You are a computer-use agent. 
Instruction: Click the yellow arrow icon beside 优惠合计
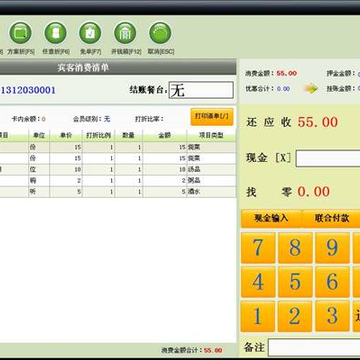[311, 89]
